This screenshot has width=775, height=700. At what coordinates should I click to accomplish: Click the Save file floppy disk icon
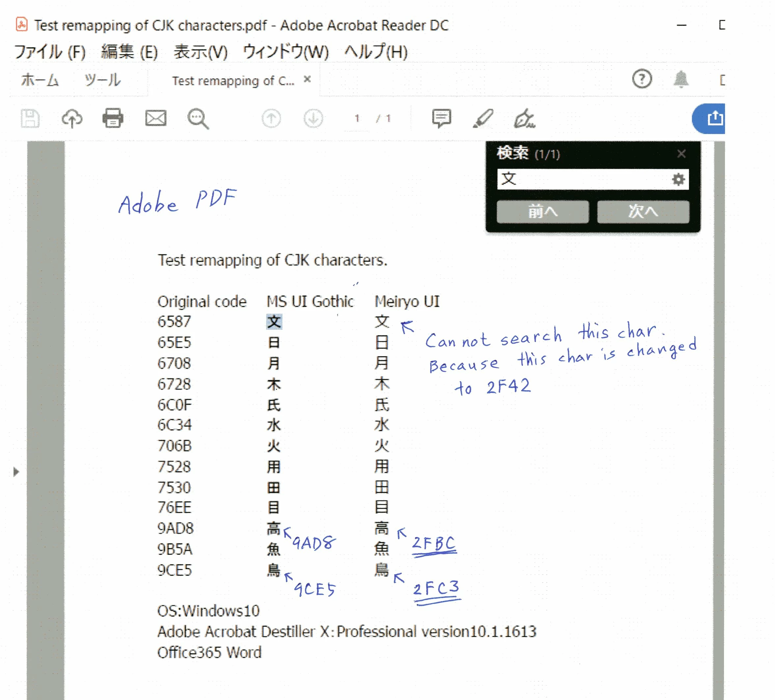[30, 118]
